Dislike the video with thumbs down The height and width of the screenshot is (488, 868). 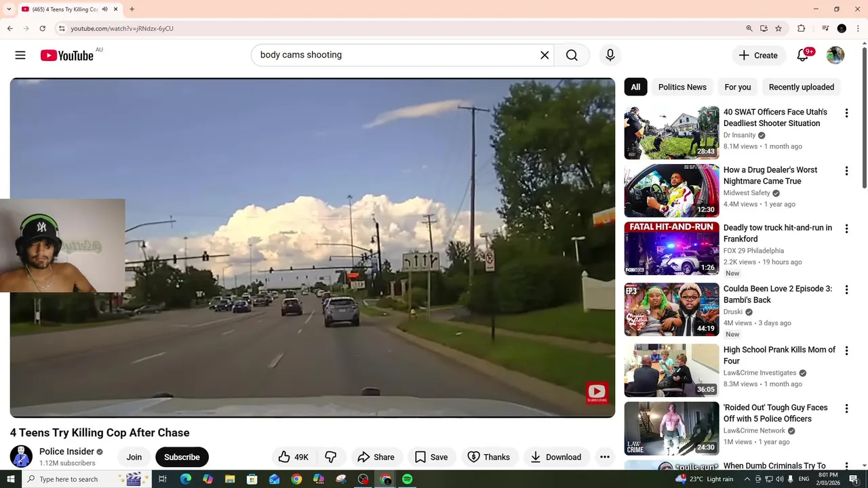click(x=331, y=457)
